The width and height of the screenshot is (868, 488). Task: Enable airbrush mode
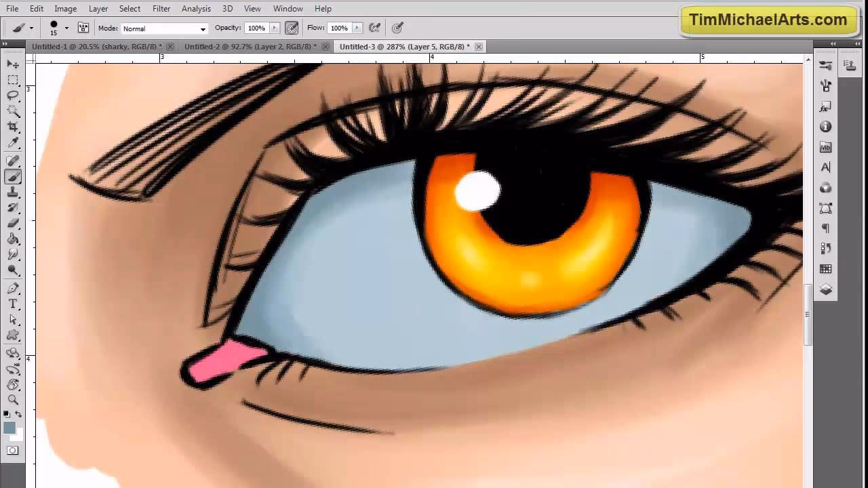coord(374,28)
